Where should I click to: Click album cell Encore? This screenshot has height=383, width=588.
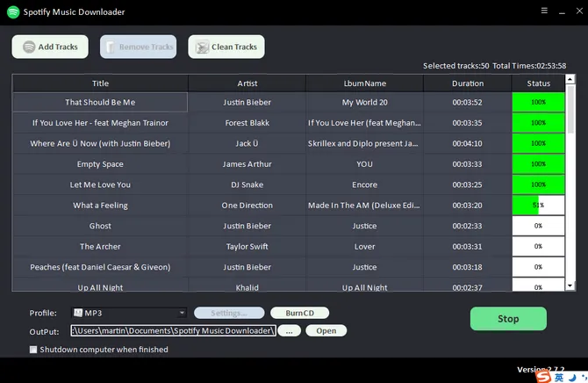(x=364, y=184)
